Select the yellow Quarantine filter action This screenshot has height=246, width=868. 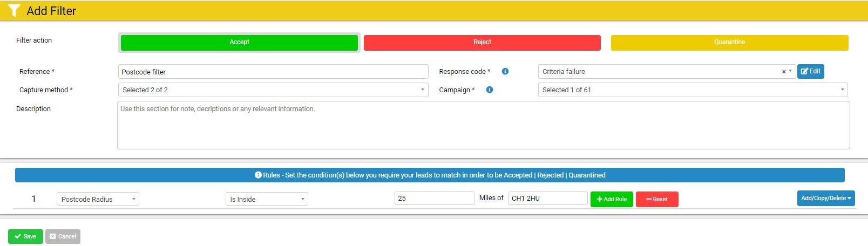pos(730,42)
